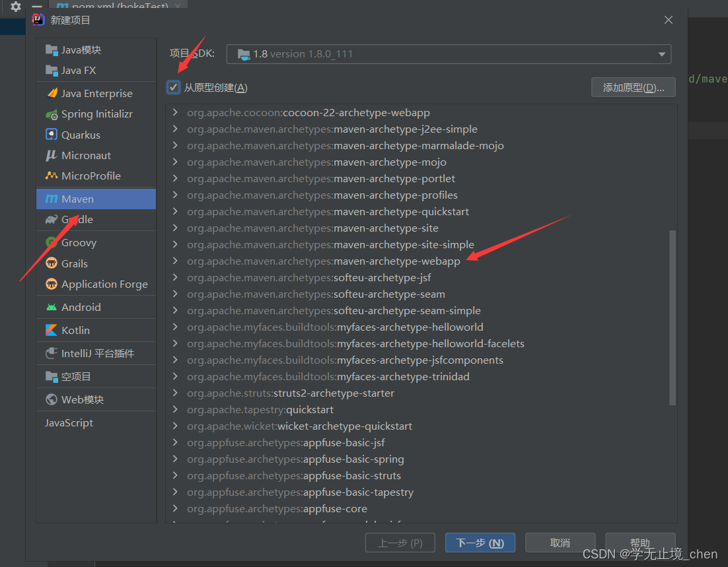Click the Application Forge icon
Screen dimensions: 728x567
coord(52,284)
